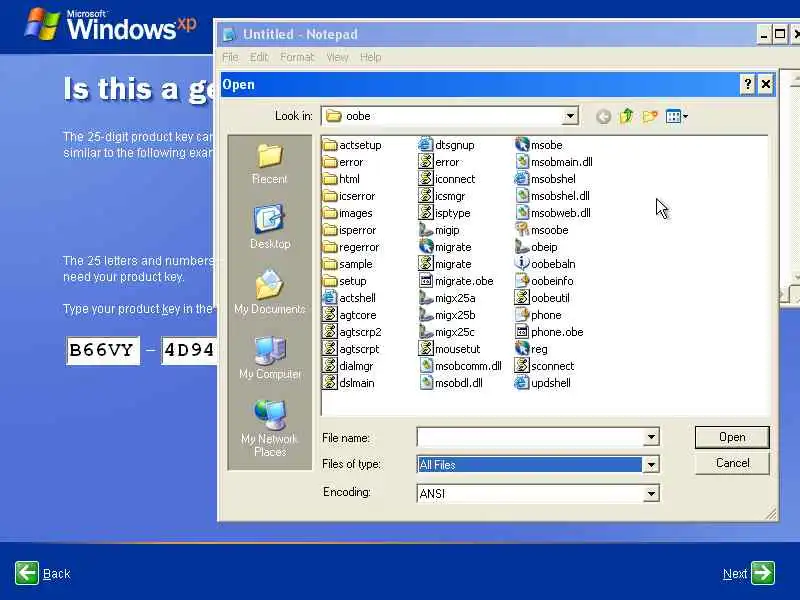Select the dialmgr script file
This screenshot has height=600, width=800.
click(348, 366)
